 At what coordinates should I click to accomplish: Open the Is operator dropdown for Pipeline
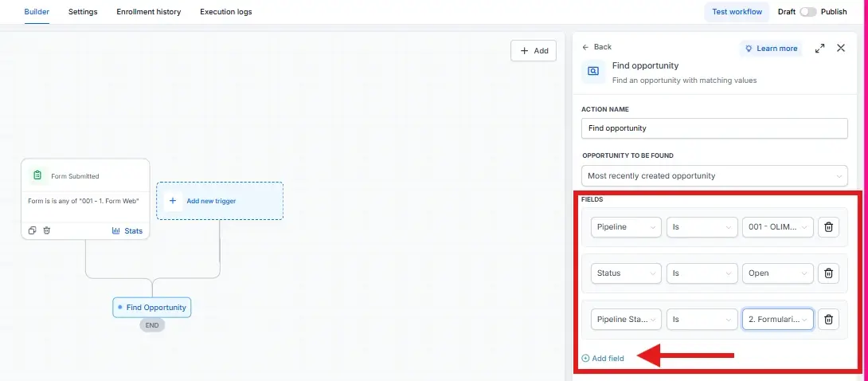tap(702, 227)
